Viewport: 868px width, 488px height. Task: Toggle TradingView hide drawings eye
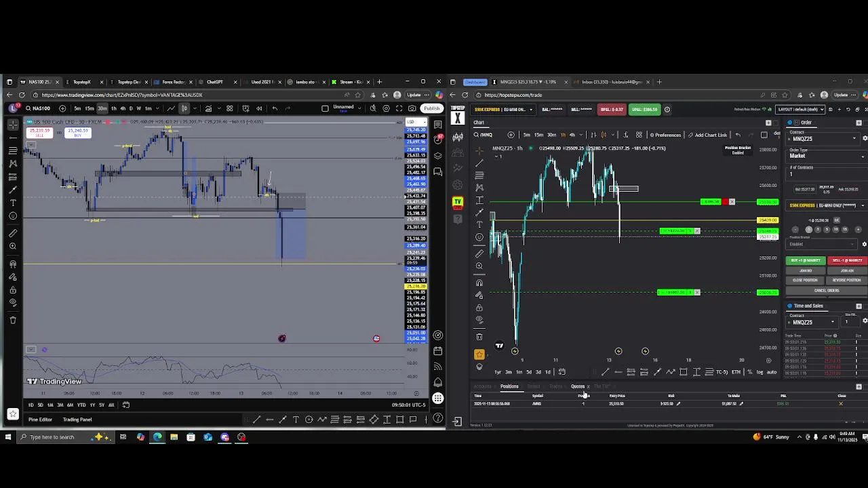point(13,302)
